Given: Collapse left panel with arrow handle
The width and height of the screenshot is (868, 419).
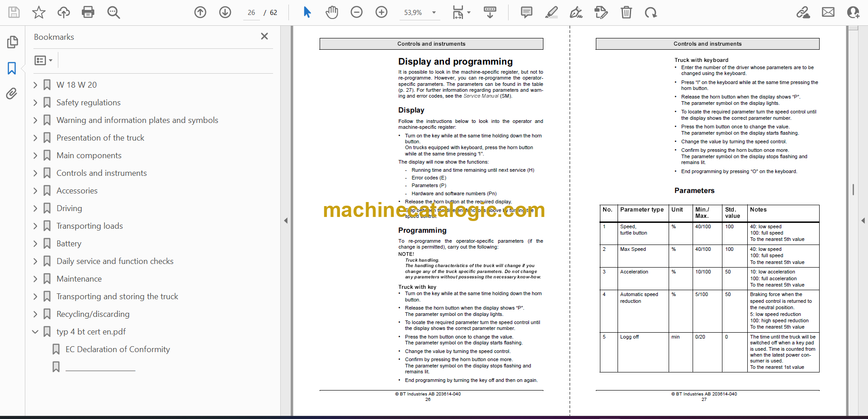Looking at the screenshot, I should pos(286,221).
